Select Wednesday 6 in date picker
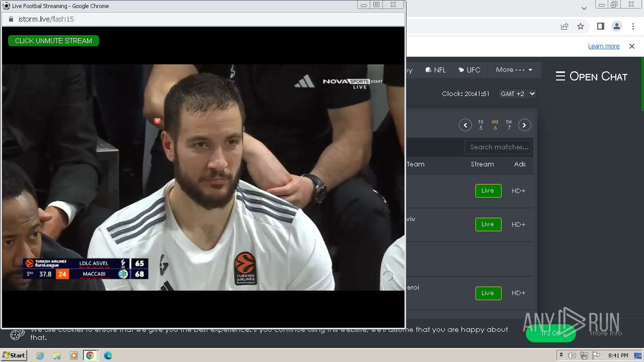This screenshot has width=644, height=362. pos(495,125)
